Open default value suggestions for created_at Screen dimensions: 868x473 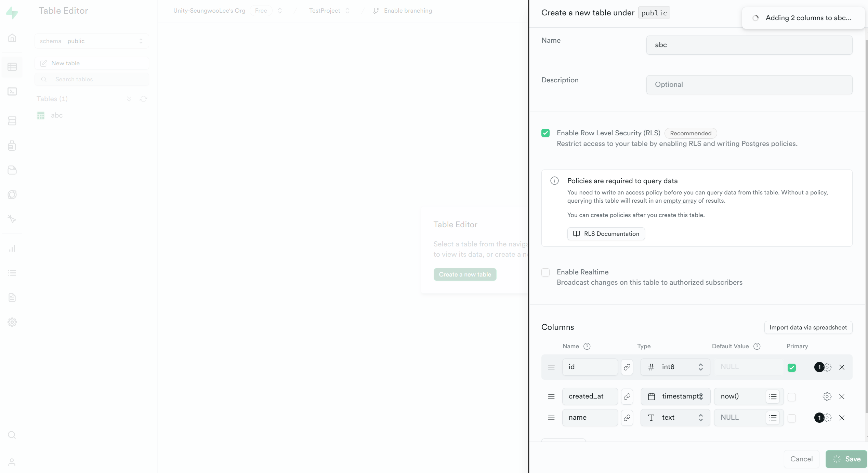(x=773, y=396)
